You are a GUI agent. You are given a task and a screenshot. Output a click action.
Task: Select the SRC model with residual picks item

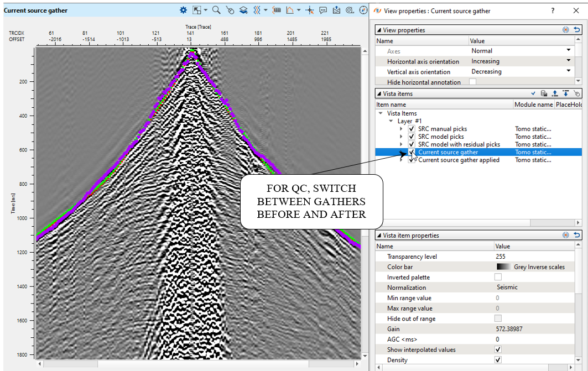point(459,144)
